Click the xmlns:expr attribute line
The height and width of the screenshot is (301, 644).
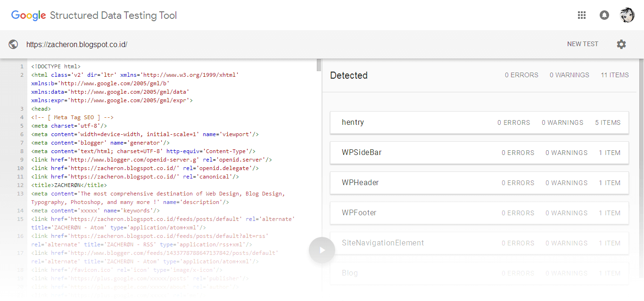click(x=112, y=100)
